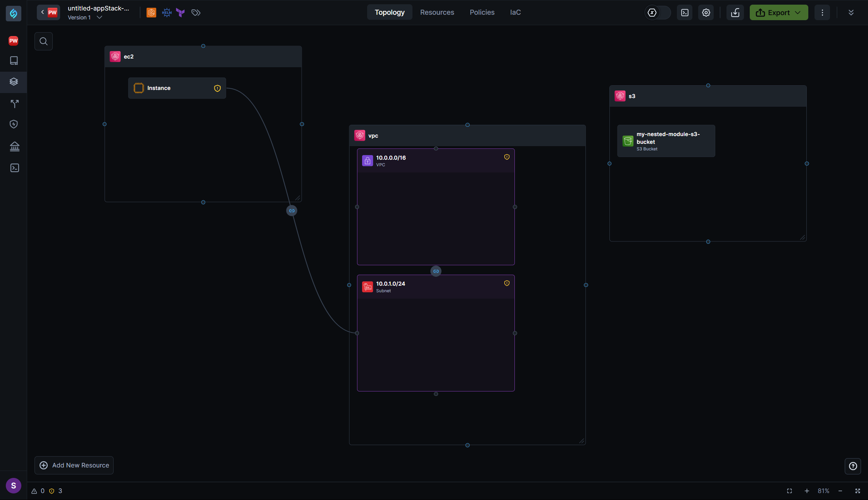The image size is (868, 500).
Task: Click the error count 0 indicator
Action: (38, 491)
